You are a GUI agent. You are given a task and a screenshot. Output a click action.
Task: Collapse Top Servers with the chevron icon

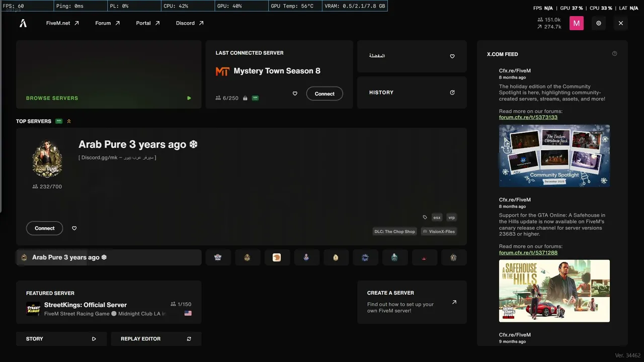point(69,121)
